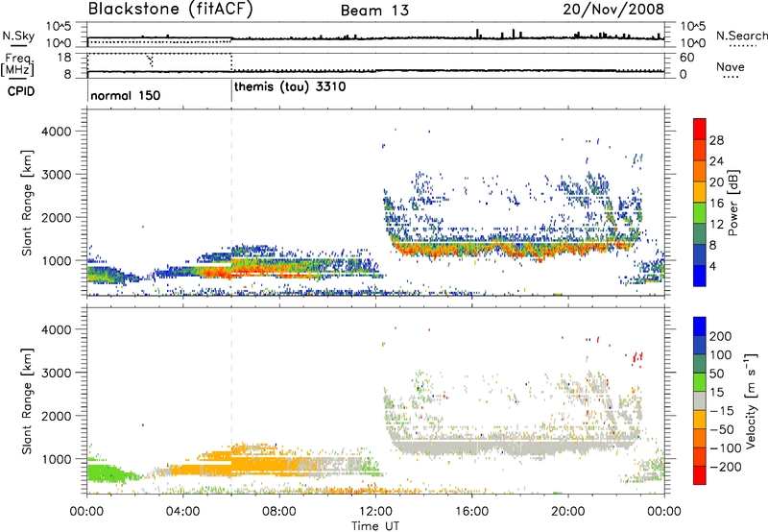Screen dimensions: 768x532
Task: Click 'Slant Range [km]' label of power panel
Action: tap(27, 203)
